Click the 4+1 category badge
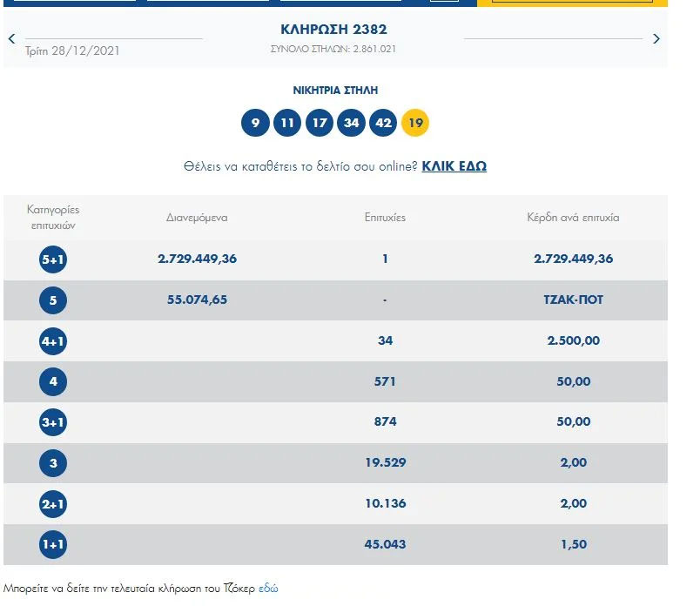The height and width of the screenshot is (606, 700). click(x=53, y=341)
